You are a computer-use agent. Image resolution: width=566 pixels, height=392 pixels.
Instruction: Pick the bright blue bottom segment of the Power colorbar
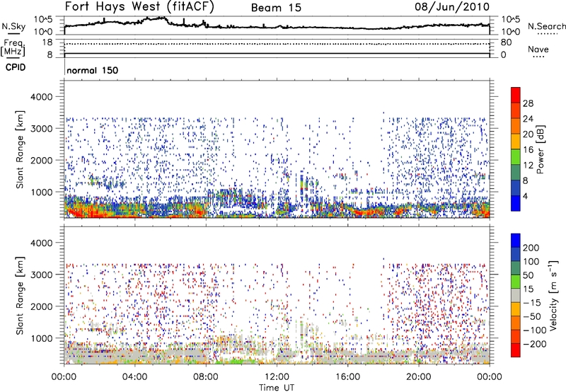click(516, 203)
